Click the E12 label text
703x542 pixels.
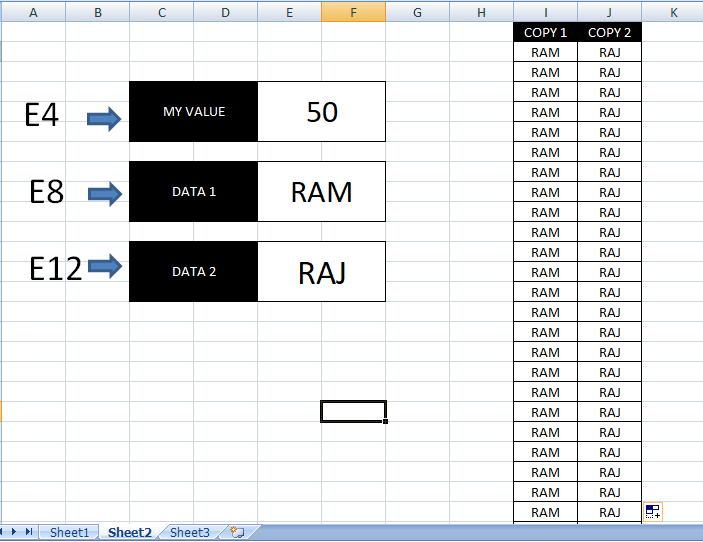point(56,269)
